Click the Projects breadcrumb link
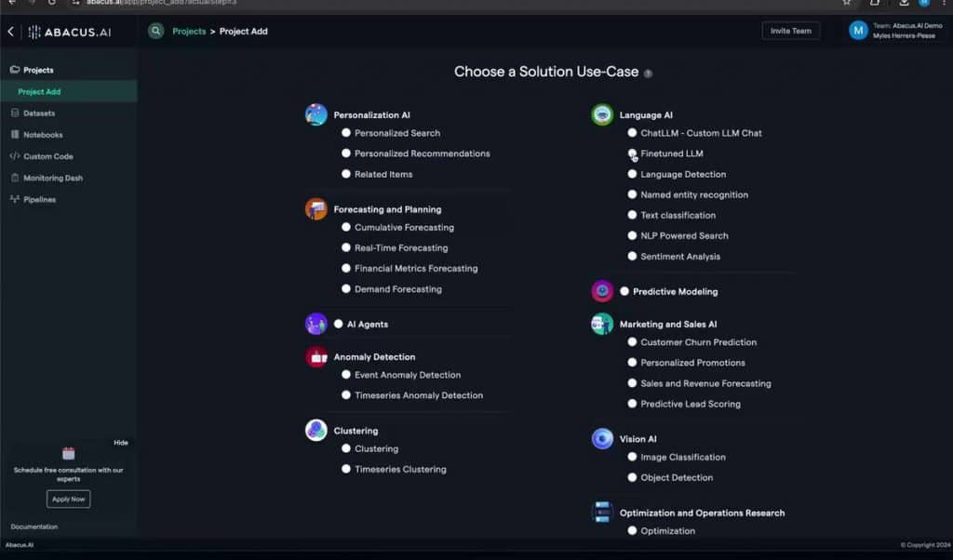953x560 pixels. (x=189, y=31)
